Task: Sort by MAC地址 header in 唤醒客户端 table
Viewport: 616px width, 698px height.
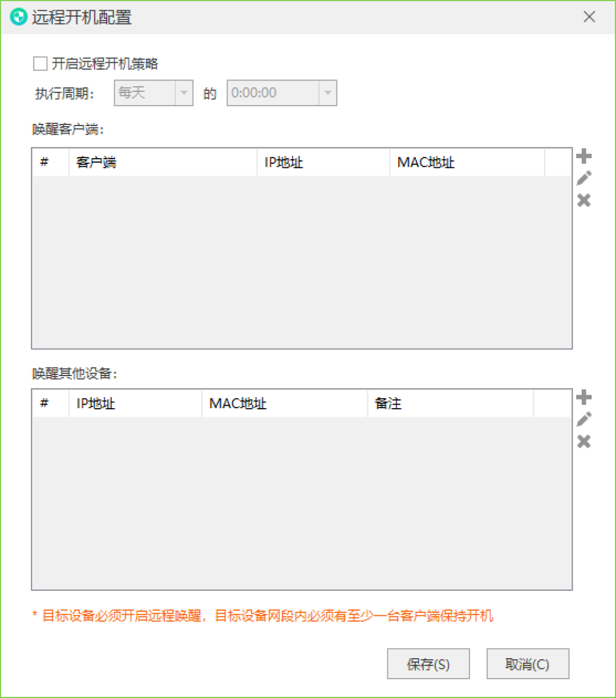Action: tap(467, 163)
